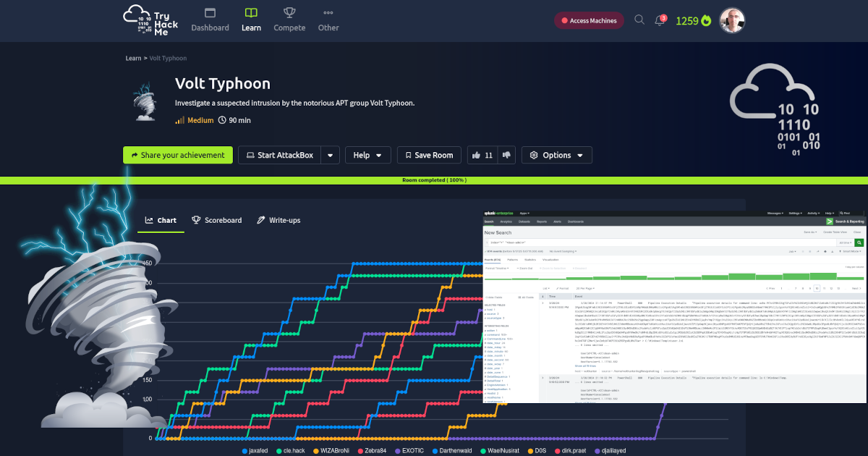Click Share your achievement button
This screenshot has width=868, height=456.
178,155
